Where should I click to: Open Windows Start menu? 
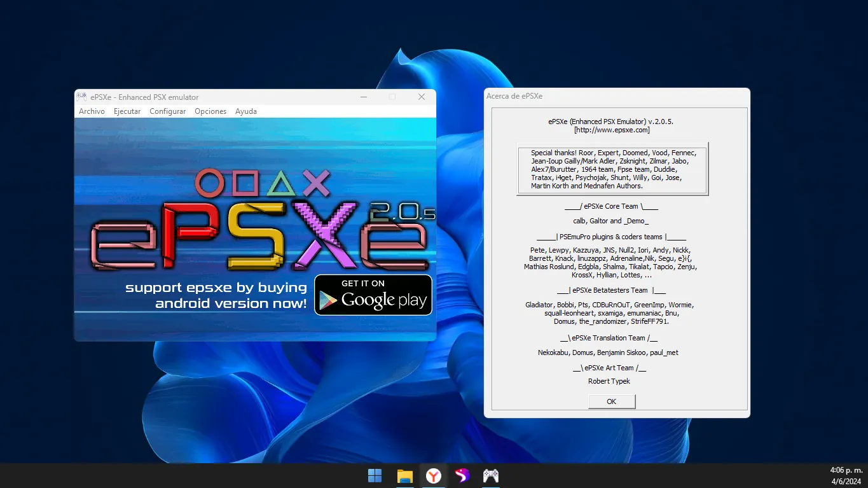[x=375, y=475]
